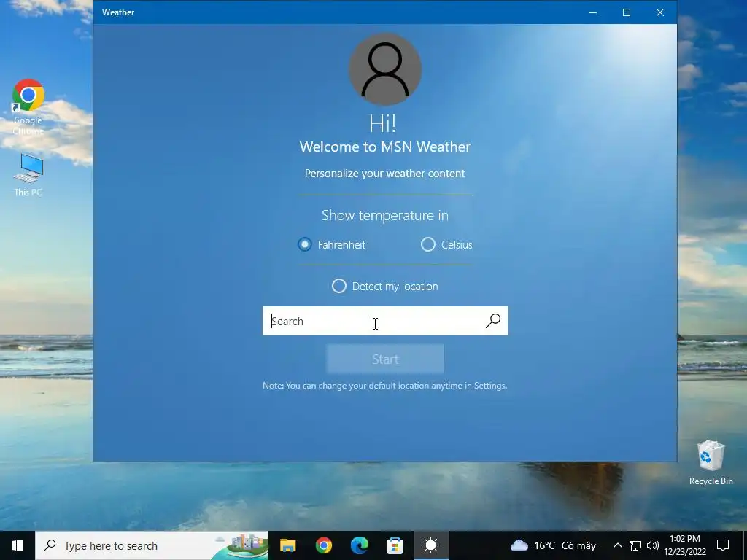Launch Chrome from the taskbar

point(323,545)
